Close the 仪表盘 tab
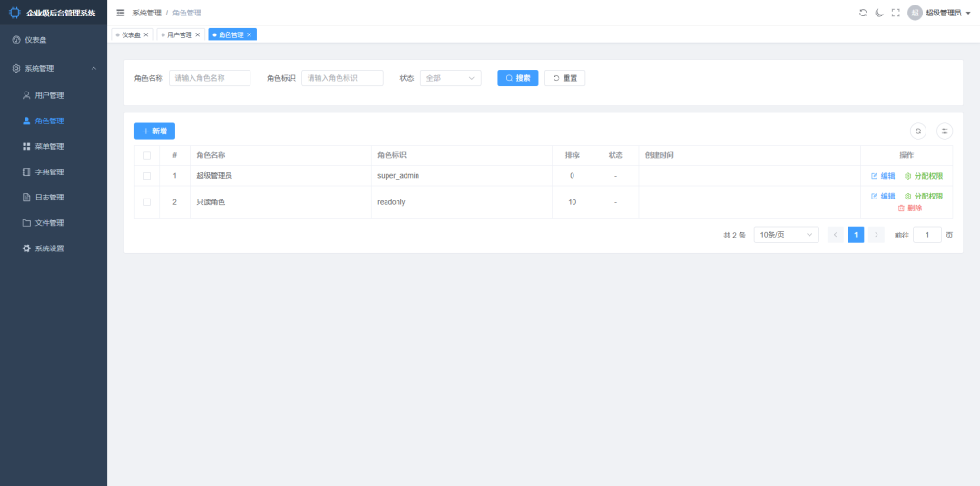 [146, 35]
